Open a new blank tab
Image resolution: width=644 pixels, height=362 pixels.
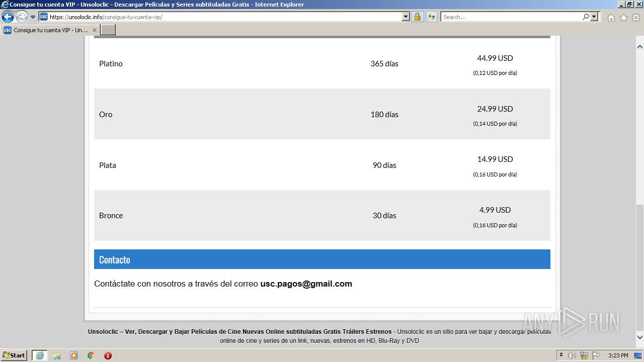pos(108,30)
